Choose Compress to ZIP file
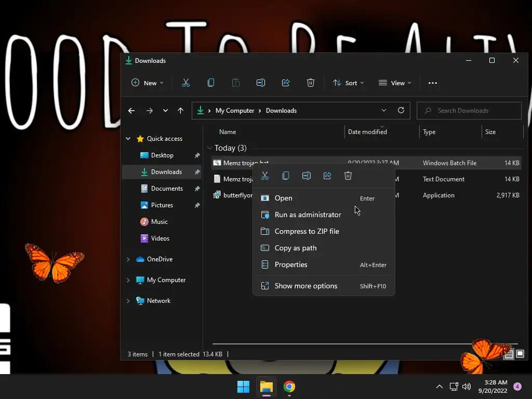 click(324, 231)
